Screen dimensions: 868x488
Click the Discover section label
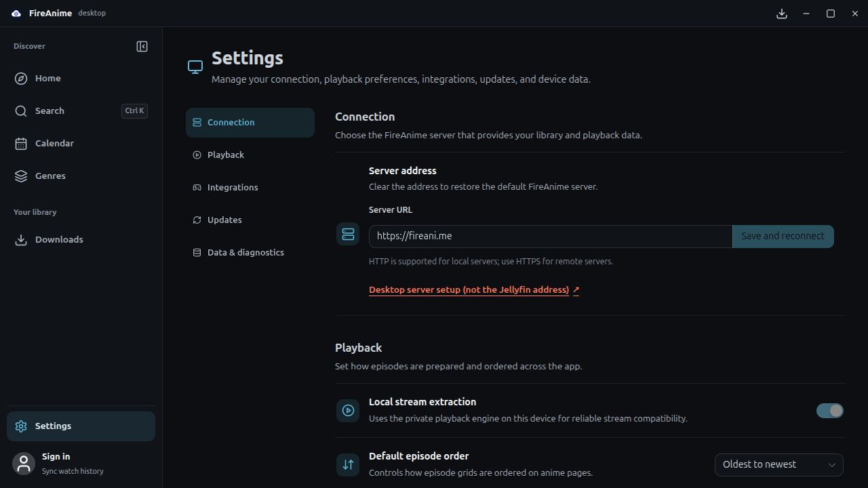(29, 46)
